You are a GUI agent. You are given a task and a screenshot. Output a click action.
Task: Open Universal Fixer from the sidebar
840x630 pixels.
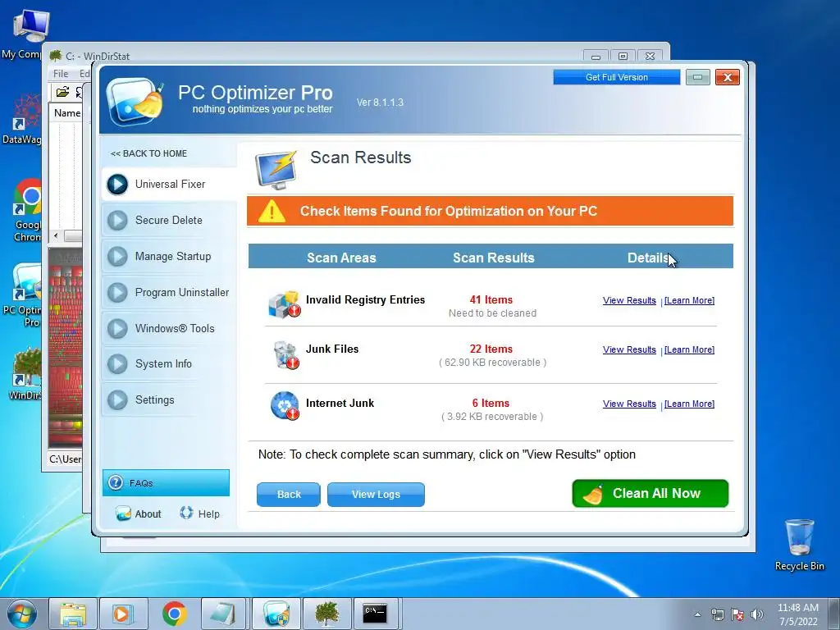(169, 185)
